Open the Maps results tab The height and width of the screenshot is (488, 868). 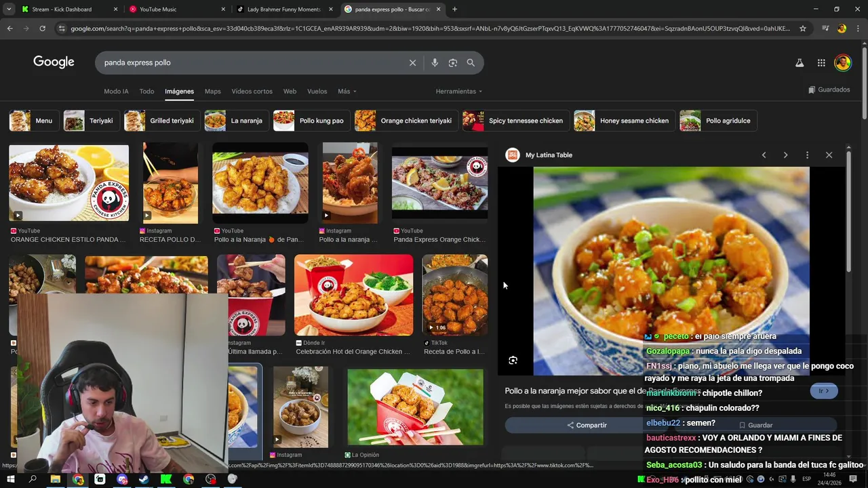pyautogui.click(x=213, y=91)
